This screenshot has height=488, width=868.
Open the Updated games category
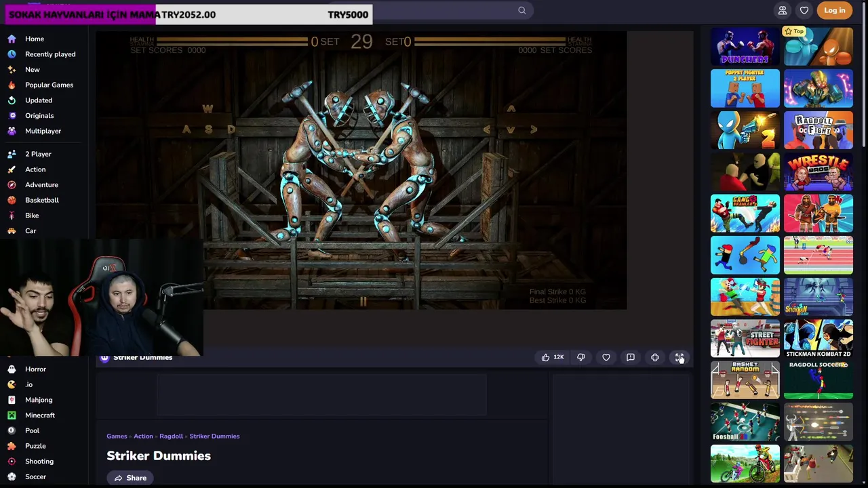pyautogui.click(x=39, y=100)
